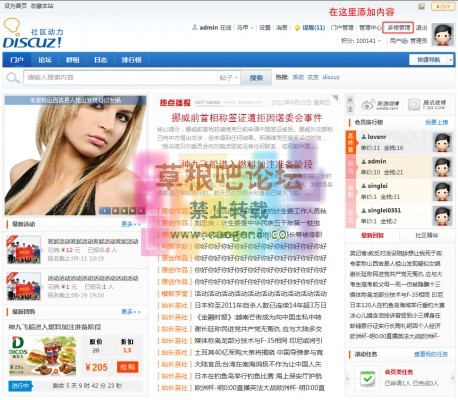The height and width of the screenshot is (400, 458).
Task: Click the lightbulb reminder icon
Action: (297, 28)
